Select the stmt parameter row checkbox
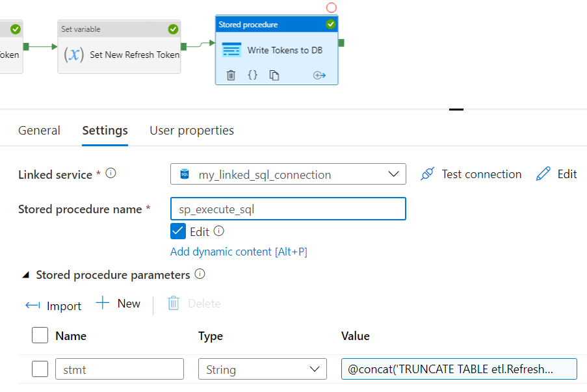The width and height of the screenshot is (587, 392). 40,369
